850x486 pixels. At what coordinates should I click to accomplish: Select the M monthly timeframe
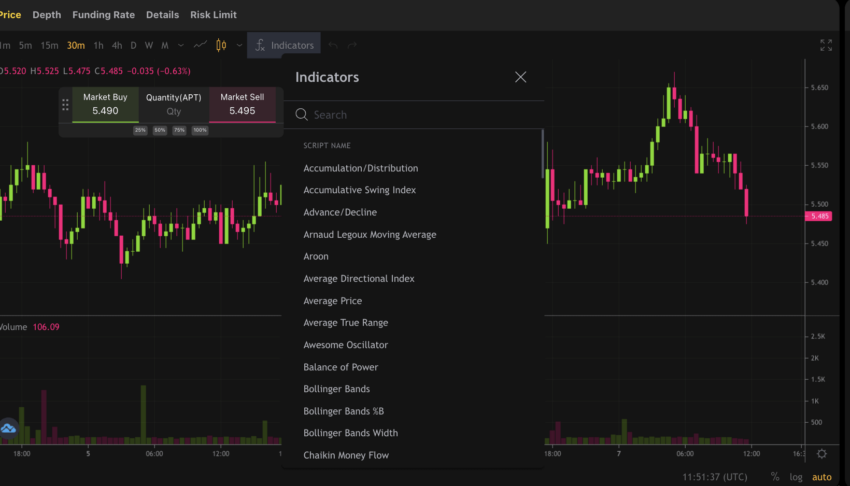click(165, 46)
